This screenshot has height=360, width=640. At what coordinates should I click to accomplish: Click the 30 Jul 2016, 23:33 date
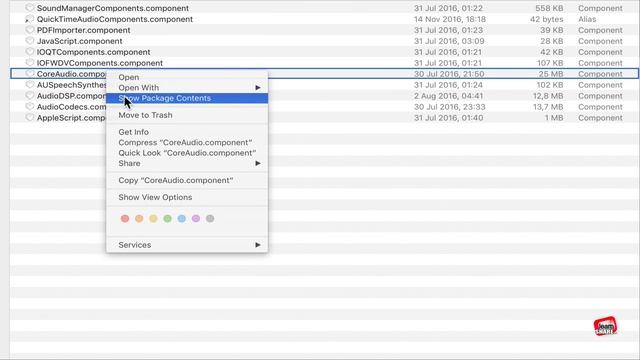tap(449, 107)
